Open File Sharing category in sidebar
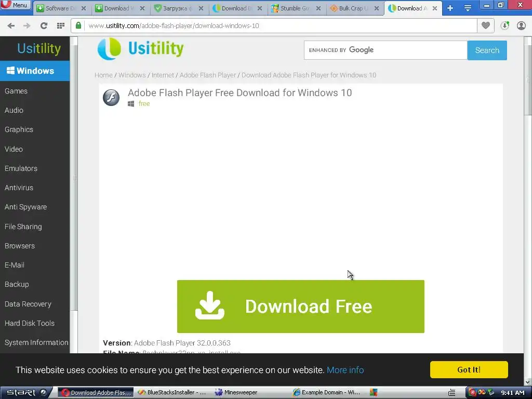Image resolution: width=532 pixels, height=399 pixels. coord(23,227)
